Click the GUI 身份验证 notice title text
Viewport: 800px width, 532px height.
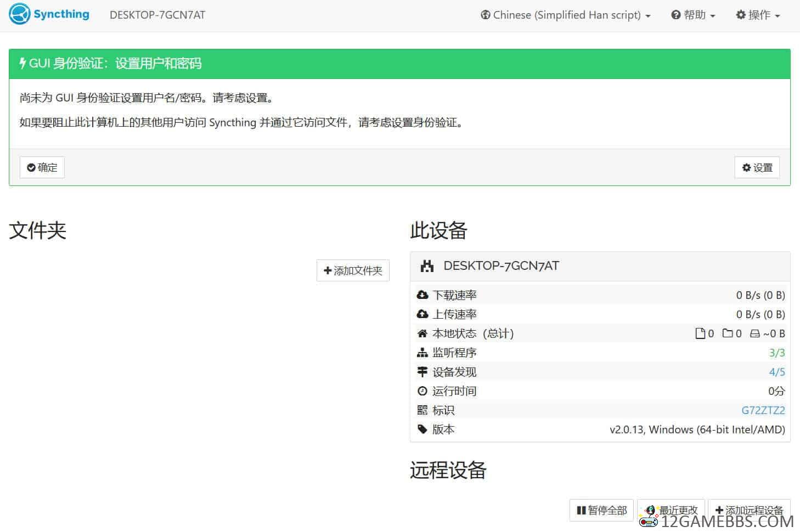click(x=115, y=63)
